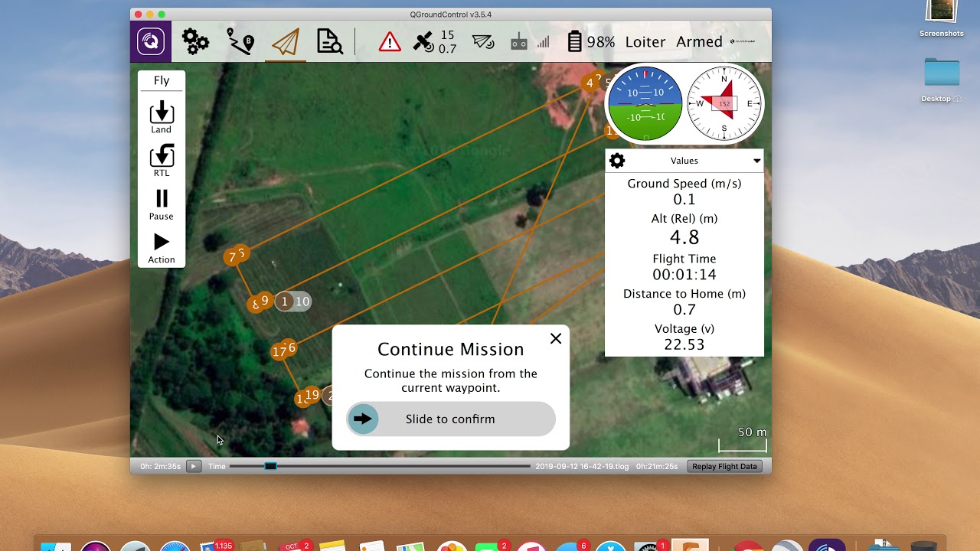Open the Analyze view document icon

tap(330, 41)
